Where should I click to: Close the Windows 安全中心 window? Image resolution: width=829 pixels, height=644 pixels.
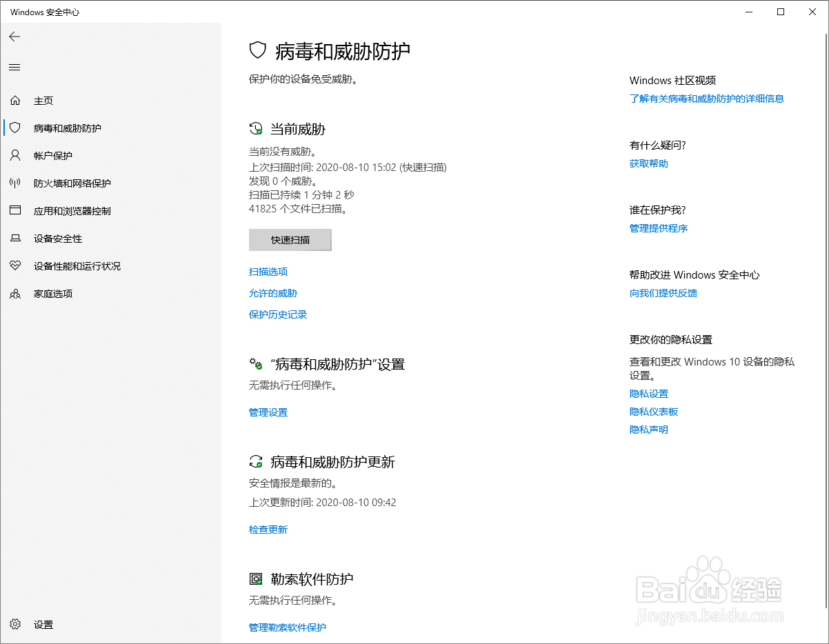812,12
